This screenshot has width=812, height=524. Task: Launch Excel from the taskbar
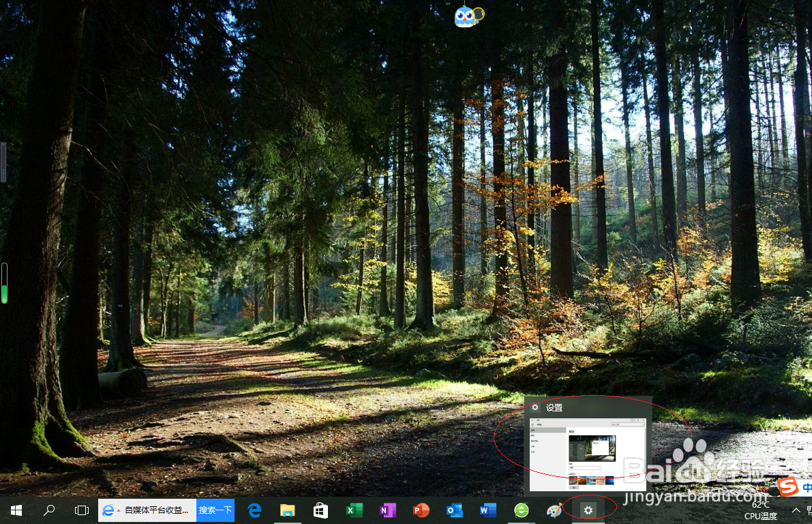point(355,510)
